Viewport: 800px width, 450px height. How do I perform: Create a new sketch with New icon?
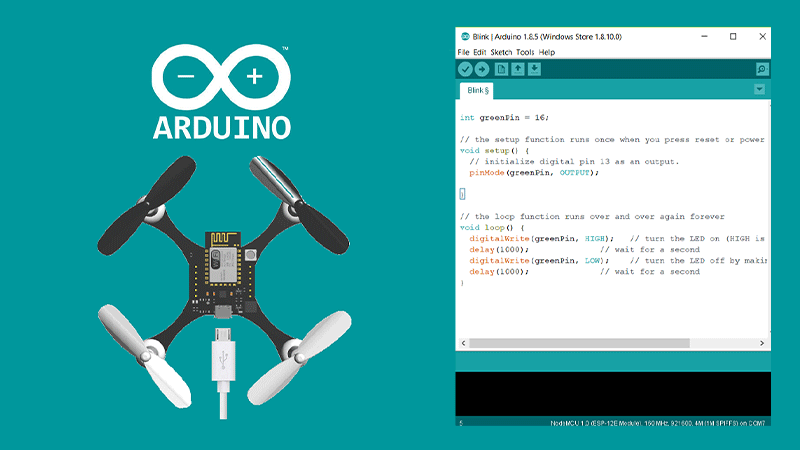coord(501,69)
